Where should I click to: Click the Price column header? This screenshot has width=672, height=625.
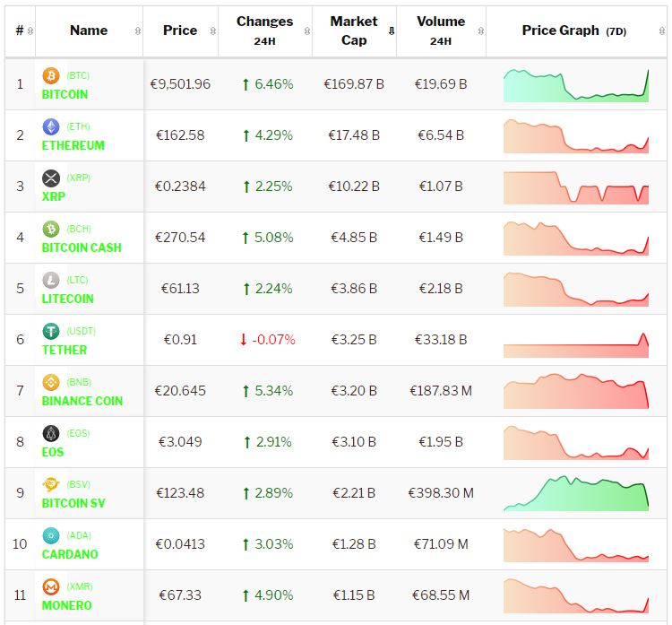(x=180, y=30)
